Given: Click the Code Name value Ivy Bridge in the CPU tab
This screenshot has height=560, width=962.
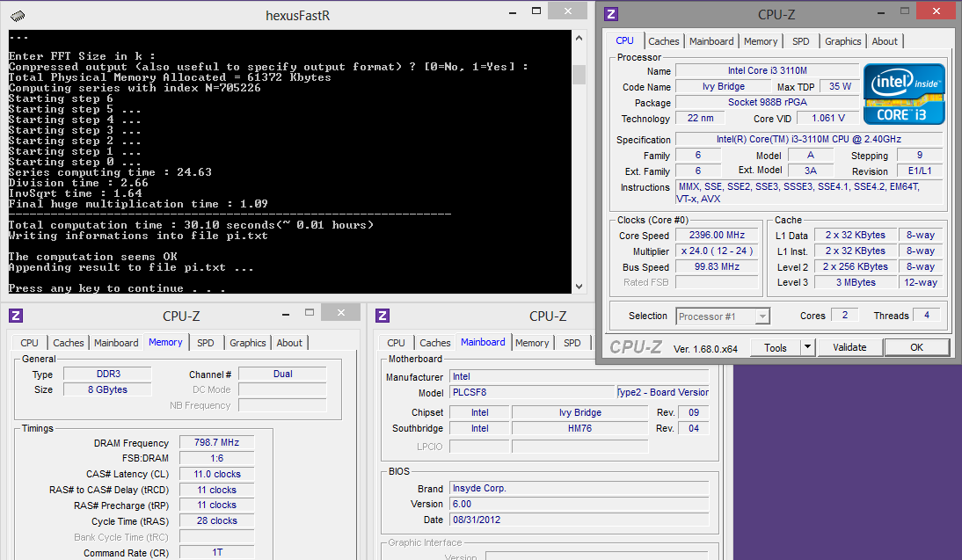Looking at the screenshot, I should pos(724,86).
